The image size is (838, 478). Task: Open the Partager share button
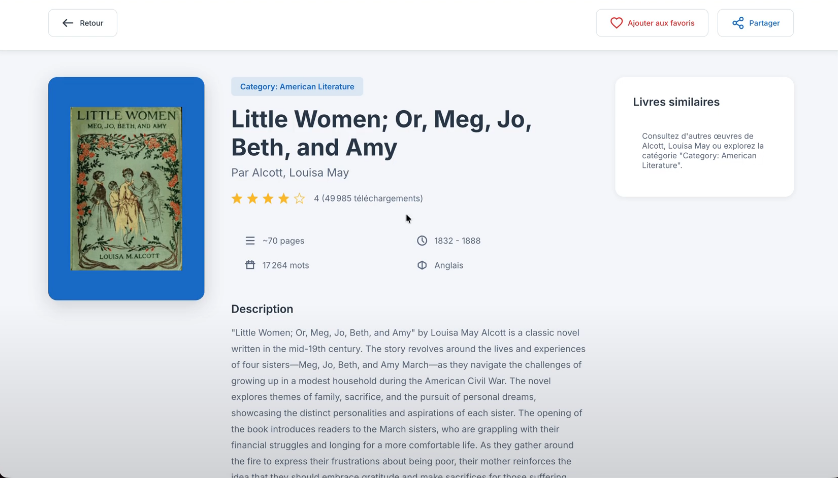click(x=755, y=23)
